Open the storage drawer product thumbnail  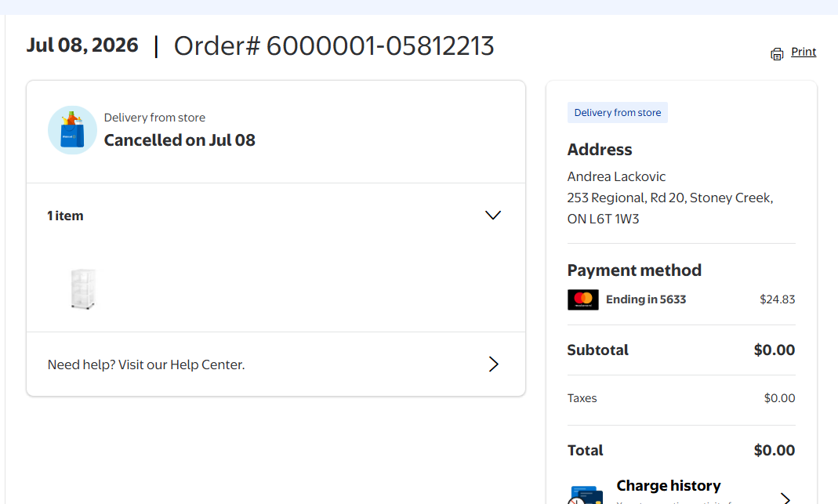(x=83, y=288)
